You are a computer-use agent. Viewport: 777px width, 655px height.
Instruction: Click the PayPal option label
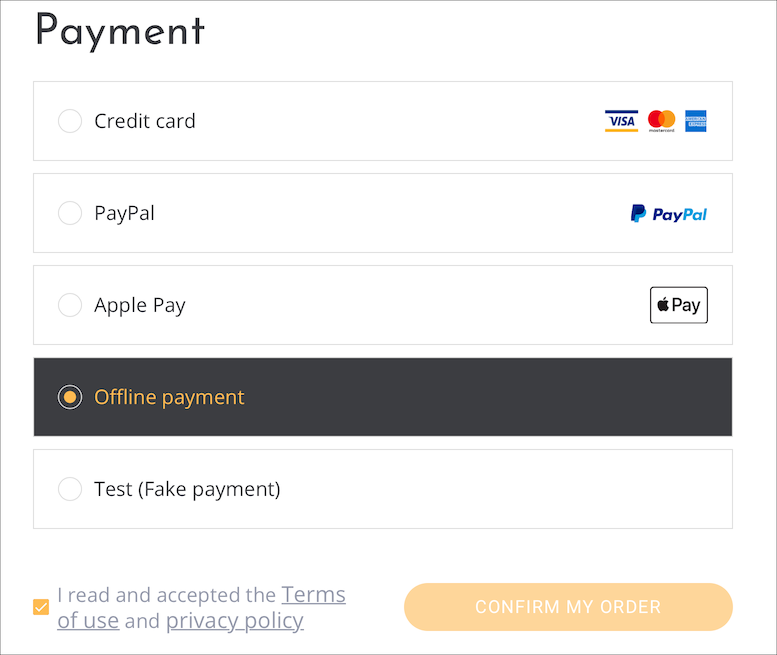(124, 213)
